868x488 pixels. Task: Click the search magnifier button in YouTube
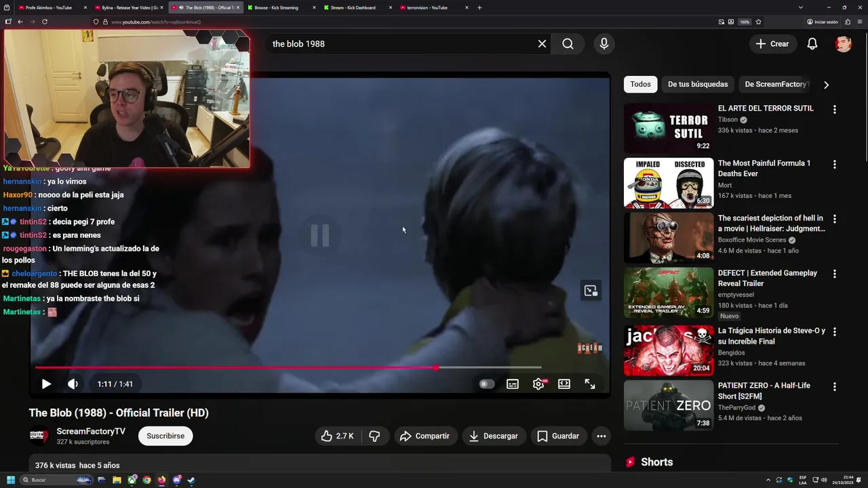pos(568,44)
